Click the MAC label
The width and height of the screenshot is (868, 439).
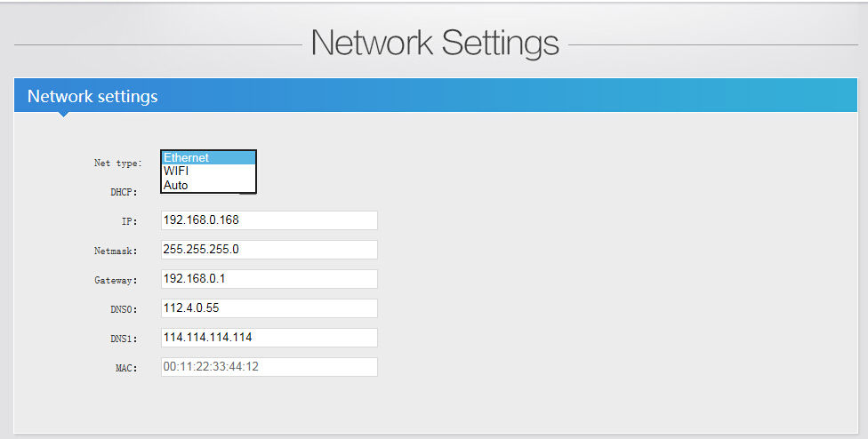pos(126,368)
